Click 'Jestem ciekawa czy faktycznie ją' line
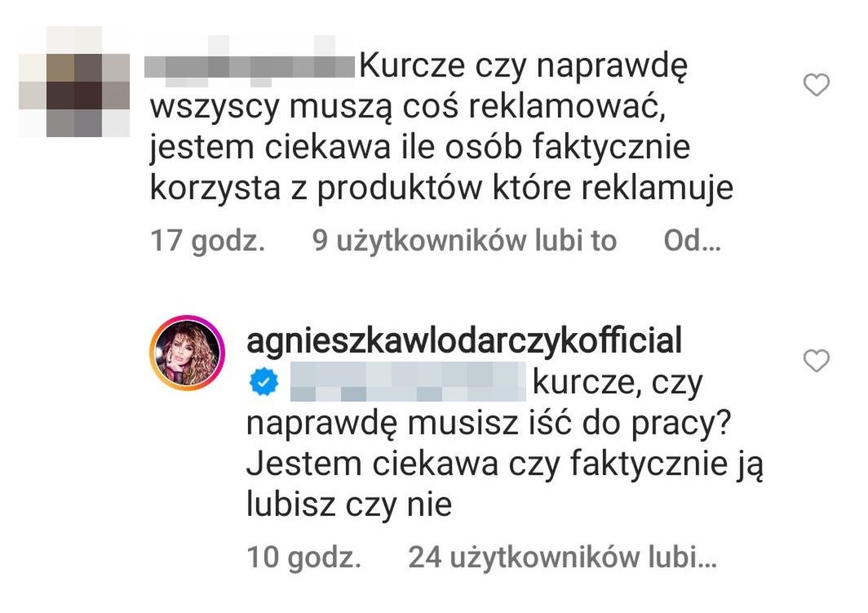The image size is (868, 613). pos(505,464)
